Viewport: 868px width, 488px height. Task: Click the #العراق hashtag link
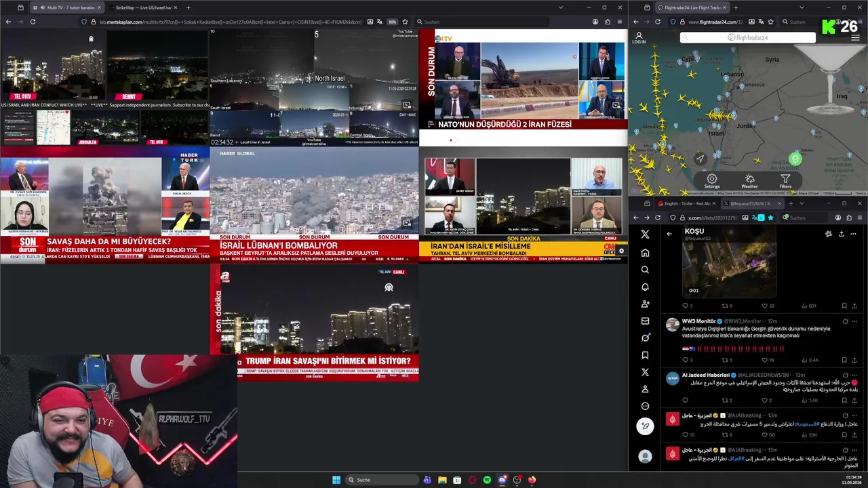(736, 458)
